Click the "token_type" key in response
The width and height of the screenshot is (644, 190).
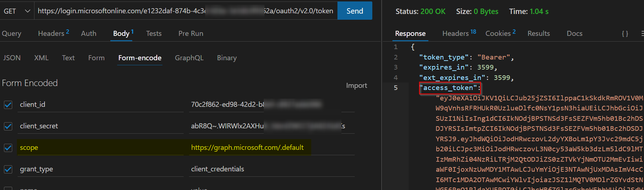click(x=444, y=57)
